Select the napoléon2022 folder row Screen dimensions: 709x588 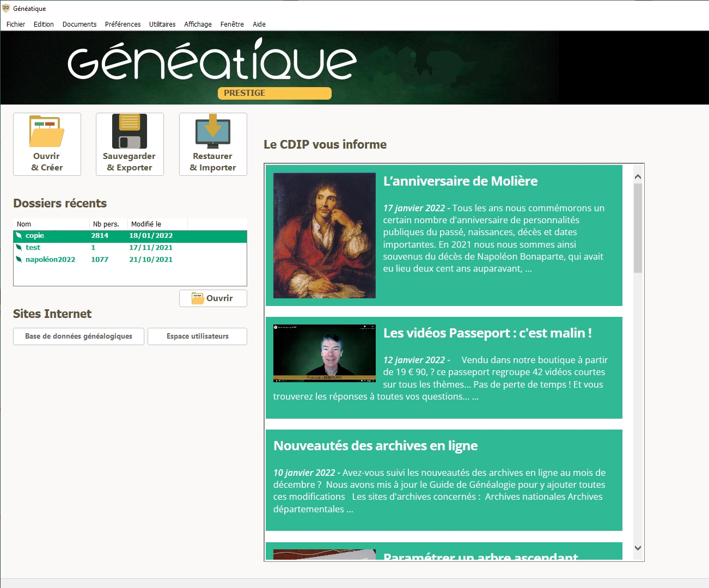click(130, 260)
